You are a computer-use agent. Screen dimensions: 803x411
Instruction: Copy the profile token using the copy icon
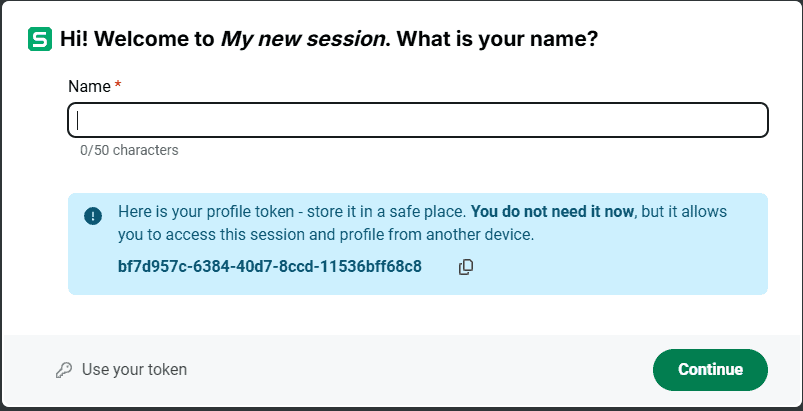tap(465, 267)
